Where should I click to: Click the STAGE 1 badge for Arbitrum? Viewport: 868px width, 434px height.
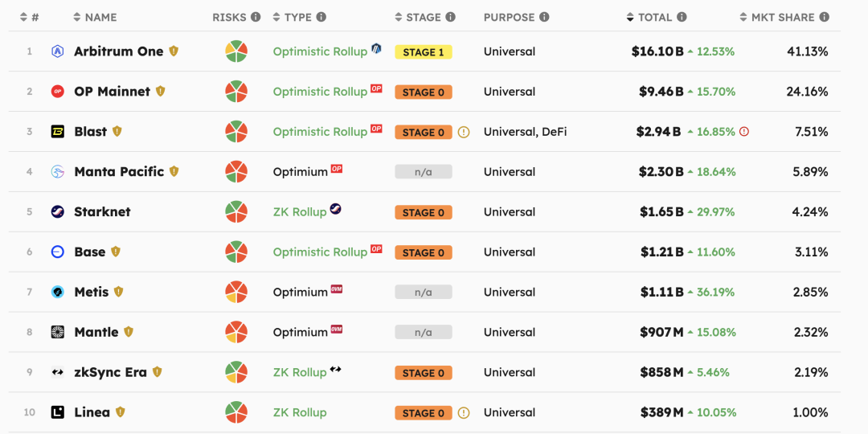[424, 52]
